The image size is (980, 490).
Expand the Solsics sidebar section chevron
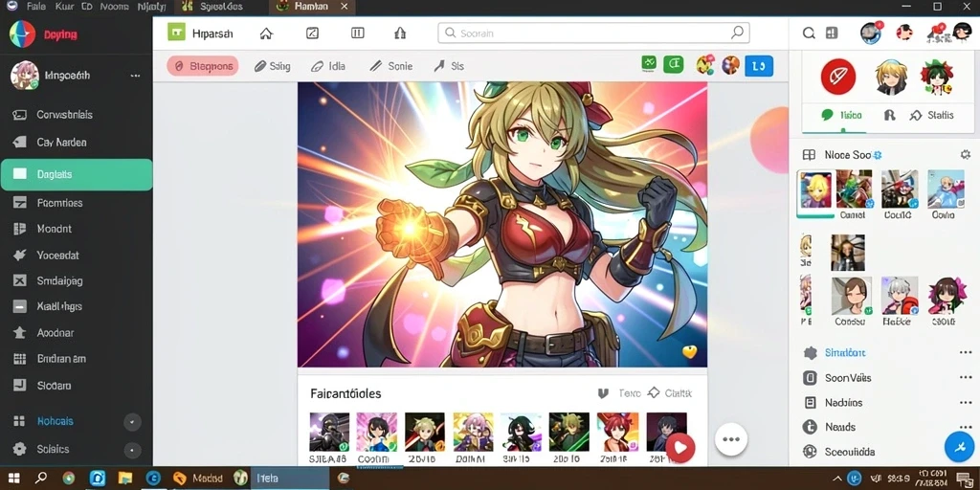click(132, 450)
